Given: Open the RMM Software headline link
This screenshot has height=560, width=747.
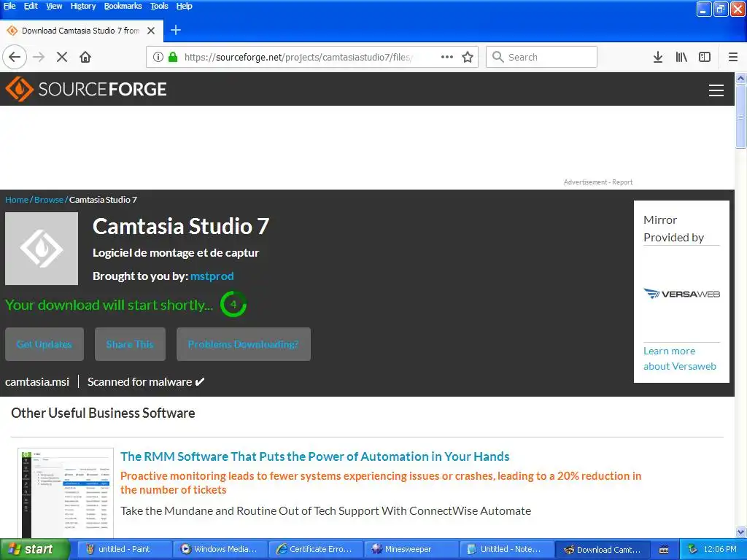Looking at the screenshot, I should [315, 456].
